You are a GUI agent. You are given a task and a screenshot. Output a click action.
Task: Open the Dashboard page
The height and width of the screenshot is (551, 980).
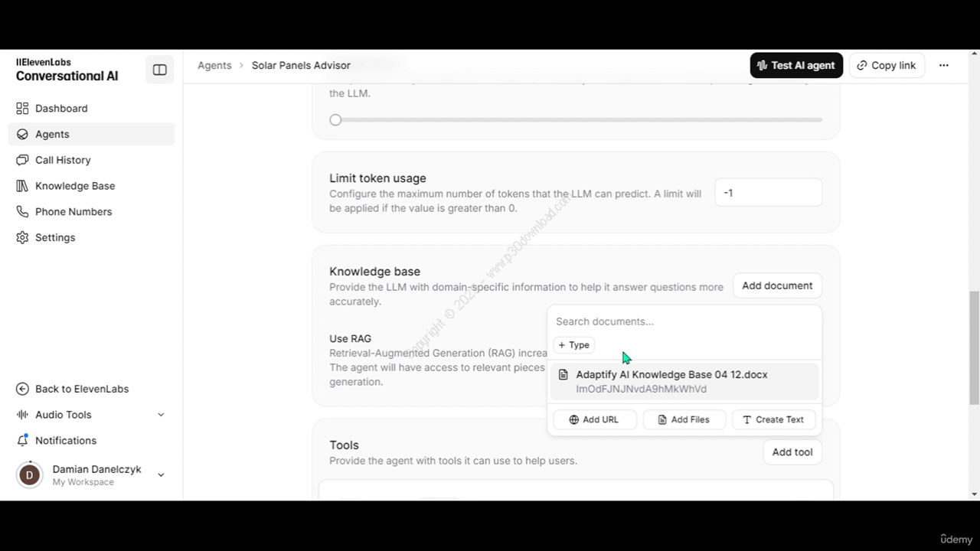click(91, 109)
